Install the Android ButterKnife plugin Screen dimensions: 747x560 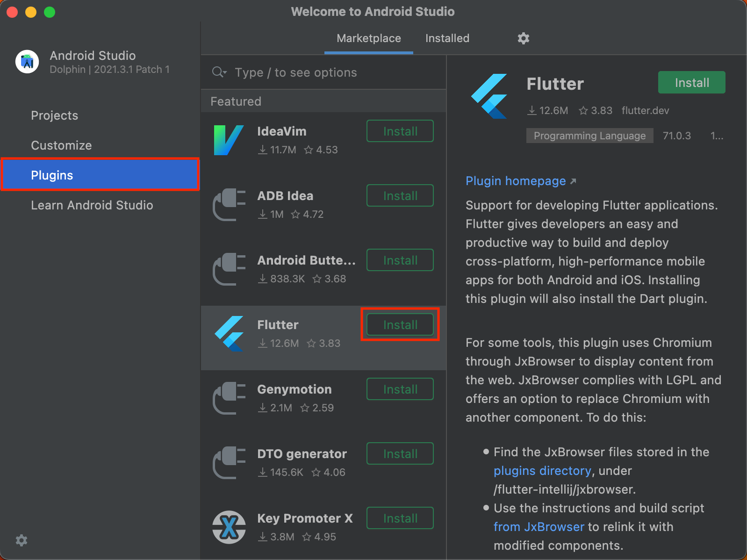pyautogui.click(x=400, y=260)
